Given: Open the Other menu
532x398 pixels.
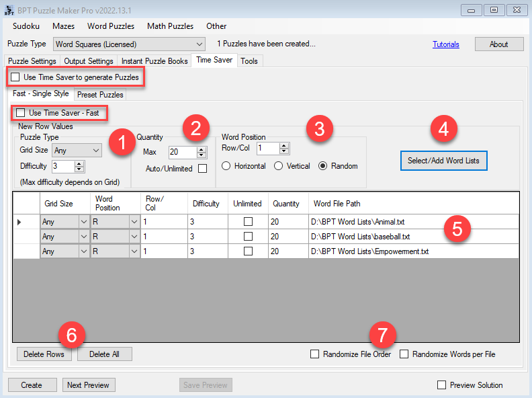Looking at the screenshot, I should coord(216,26).
